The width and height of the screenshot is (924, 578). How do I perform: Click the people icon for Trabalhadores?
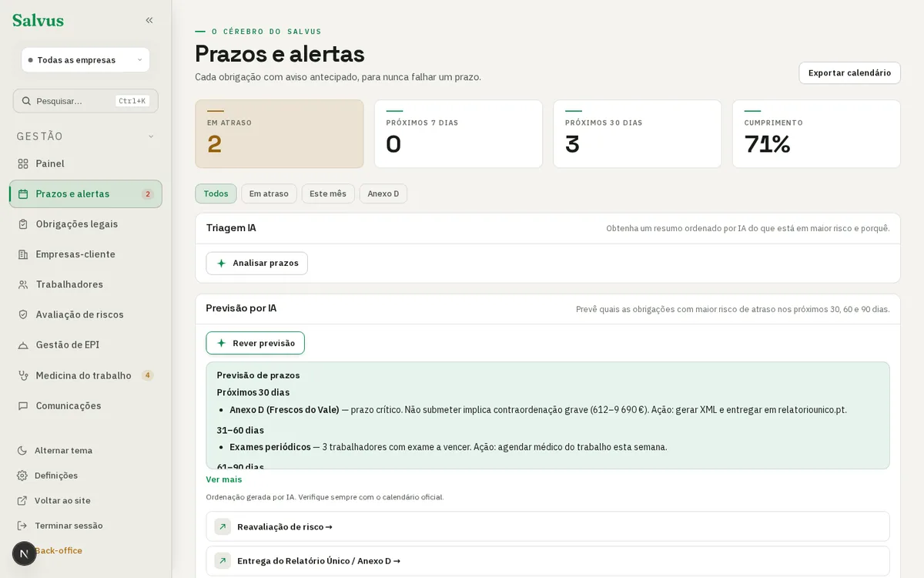(x=23, y=284)
